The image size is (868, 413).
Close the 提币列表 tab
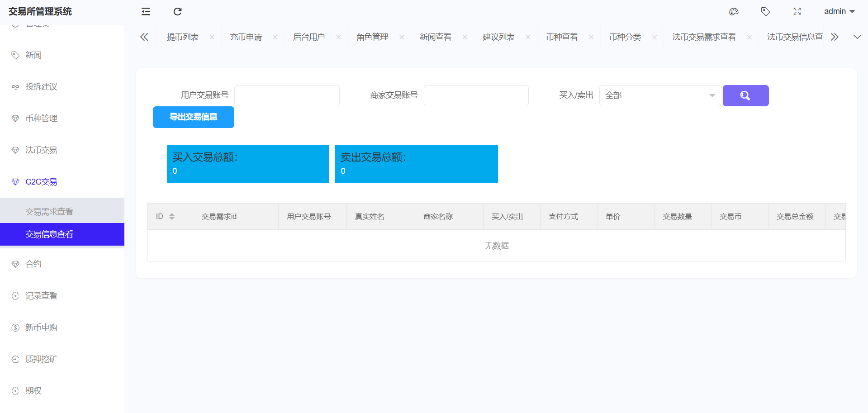(x=212, y=37)
